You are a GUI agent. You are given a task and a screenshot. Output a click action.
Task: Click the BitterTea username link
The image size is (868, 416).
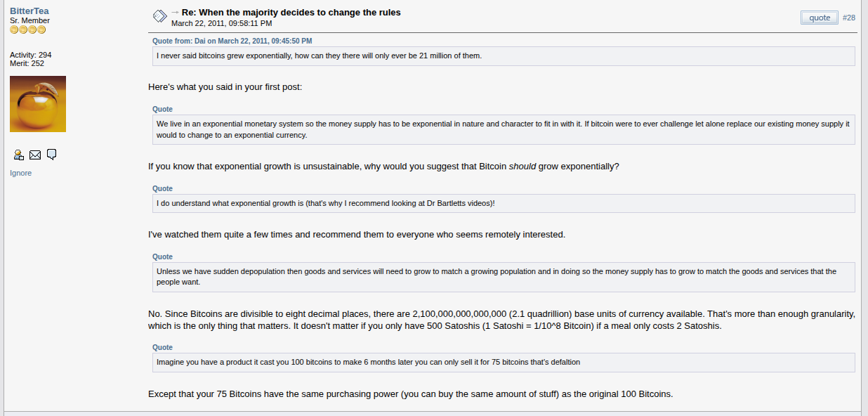pos(29,11)
